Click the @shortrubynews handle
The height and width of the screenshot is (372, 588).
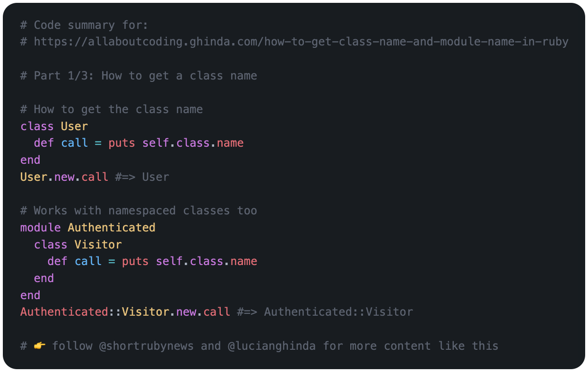(147, 346)
